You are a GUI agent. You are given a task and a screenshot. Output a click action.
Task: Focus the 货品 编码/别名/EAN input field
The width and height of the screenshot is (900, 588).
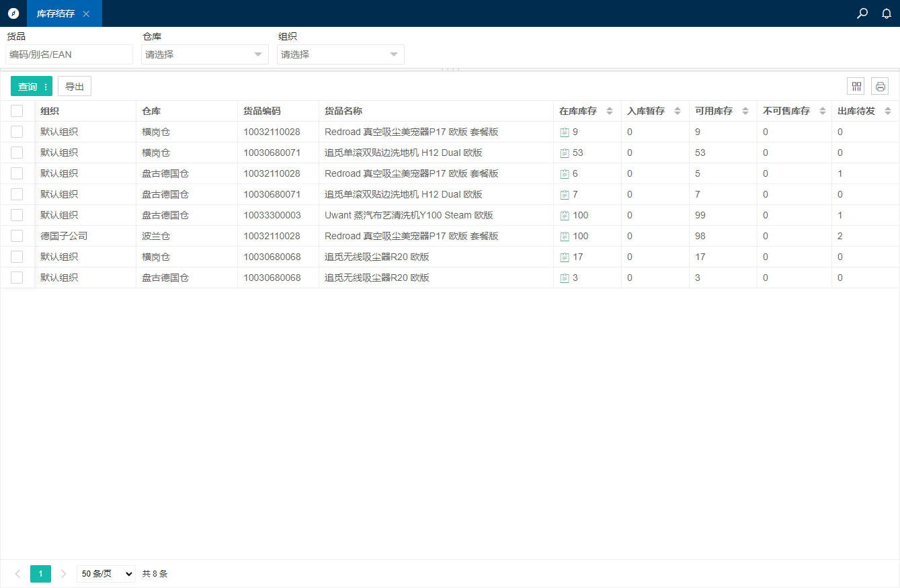[69, 54]
